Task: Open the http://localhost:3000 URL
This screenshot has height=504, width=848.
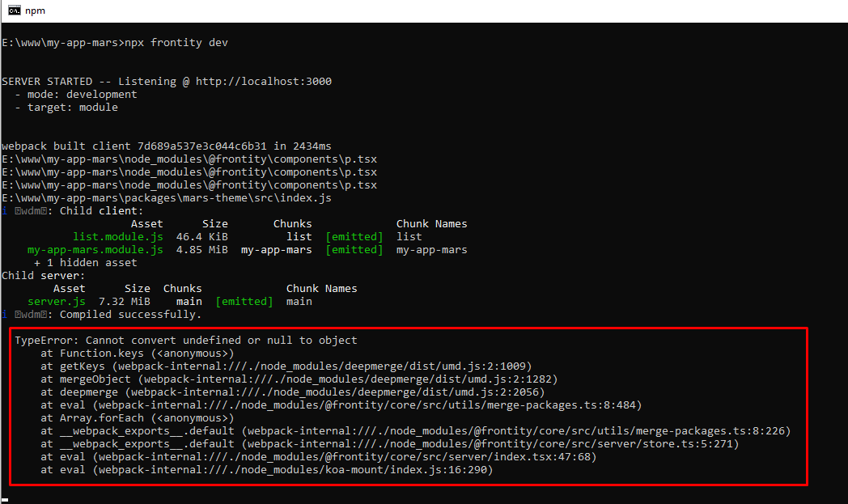Action: (x=263, y=82)
